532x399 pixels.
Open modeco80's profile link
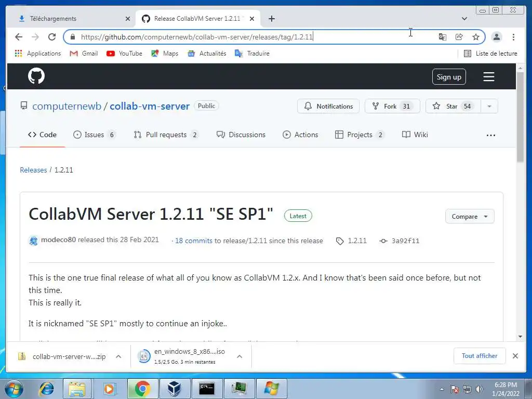(58, 240)
